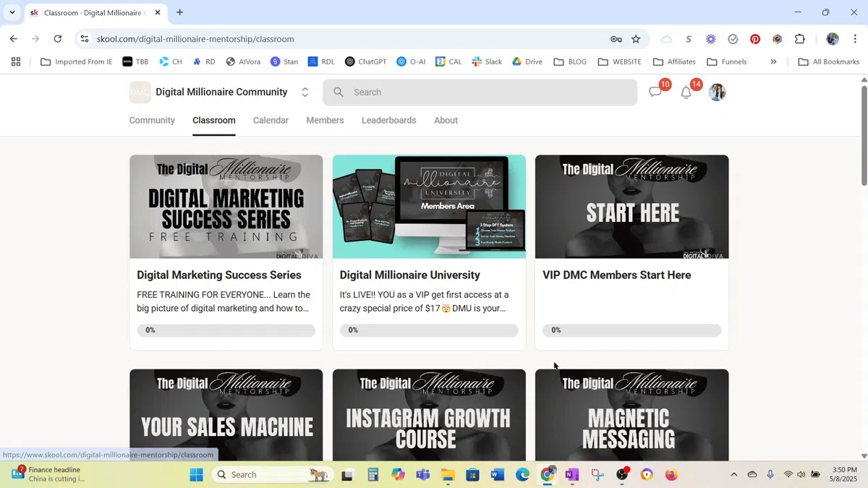
Task: Open the CAL bookmark
Action: 448,61
